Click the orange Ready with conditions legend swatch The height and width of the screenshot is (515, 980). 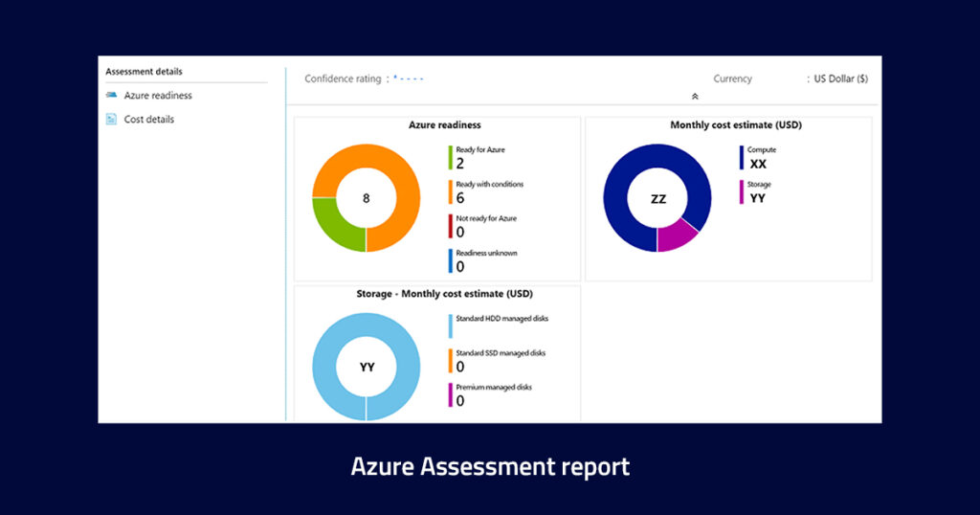(450, 191)
